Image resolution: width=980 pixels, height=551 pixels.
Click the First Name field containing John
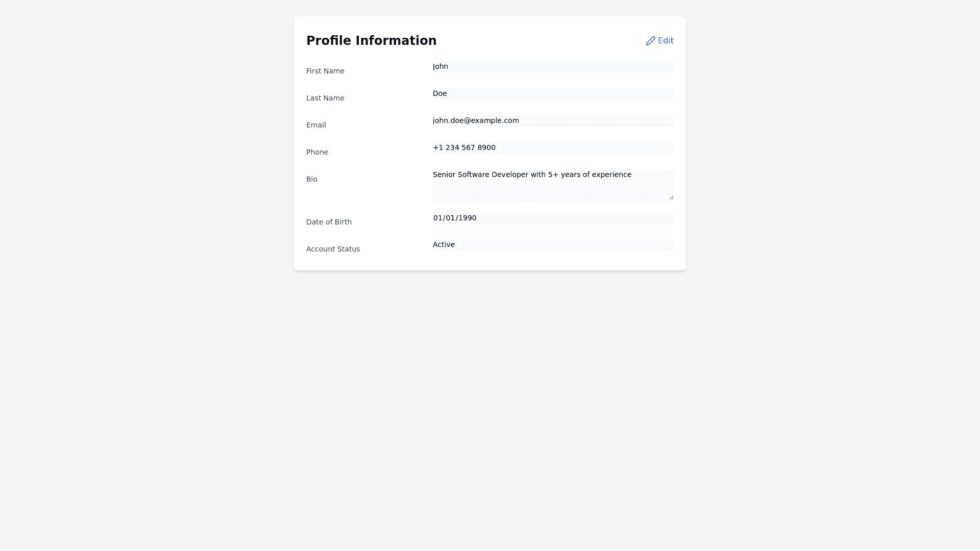(553, 67)
